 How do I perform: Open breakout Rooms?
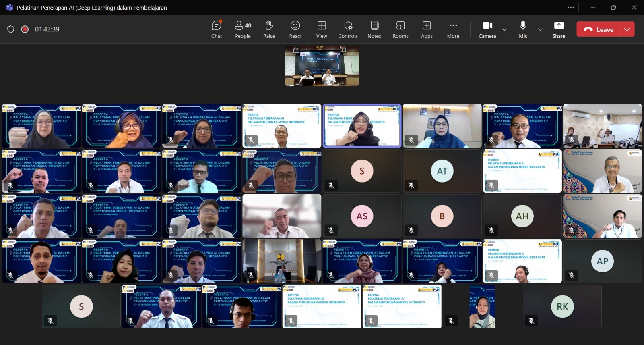coord(400,29)
